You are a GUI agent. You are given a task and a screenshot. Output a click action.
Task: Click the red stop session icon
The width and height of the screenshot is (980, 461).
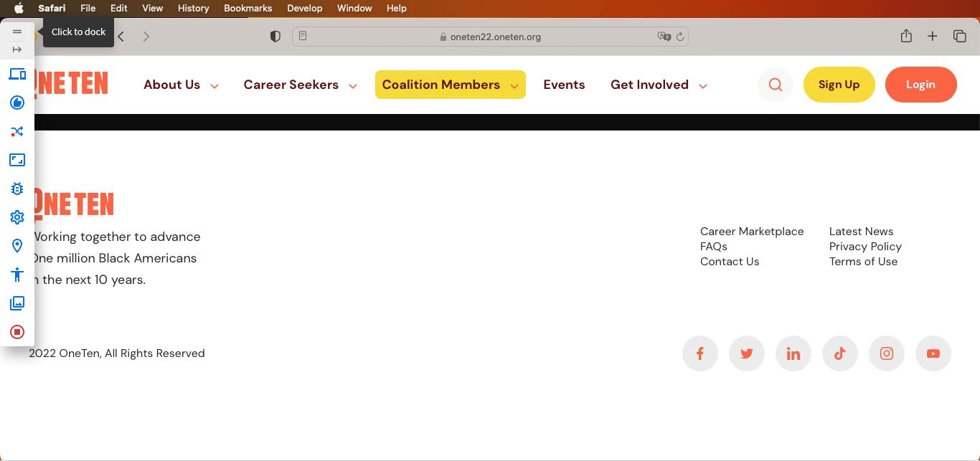[17, 332]
